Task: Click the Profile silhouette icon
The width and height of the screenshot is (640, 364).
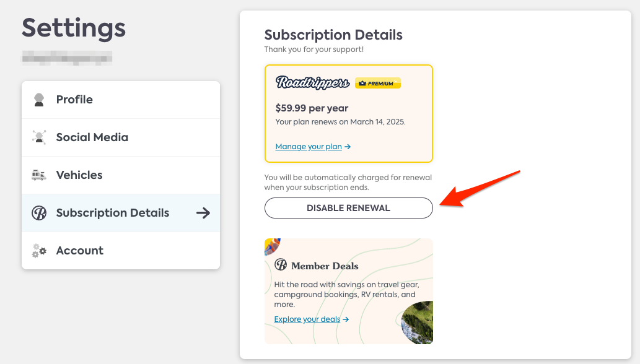Action: pos(39,100)
